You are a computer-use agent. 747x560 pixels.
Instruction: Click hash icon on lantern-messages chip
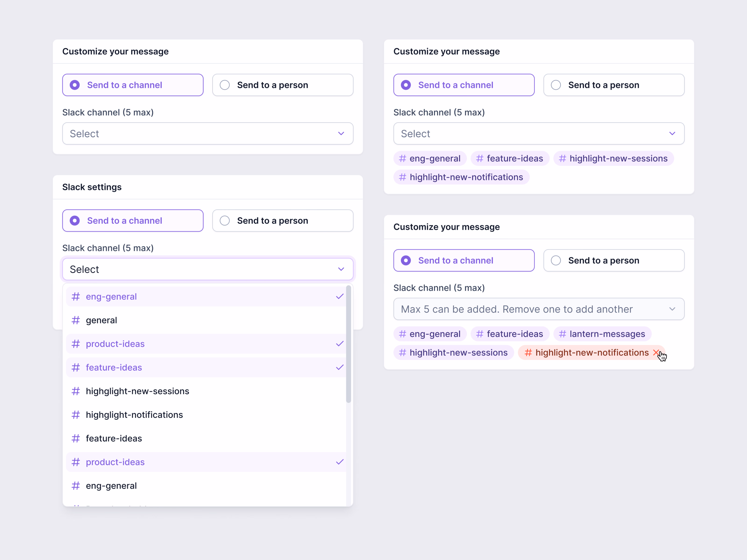[x=562, y=334]
